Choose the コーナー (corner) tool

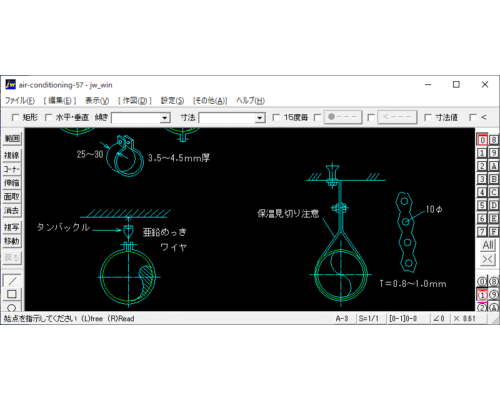[12, 169]
